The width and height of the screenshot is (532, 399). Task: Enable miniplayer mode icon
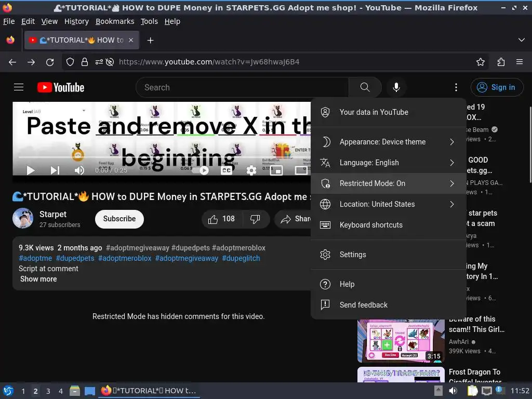click(276, 170)
